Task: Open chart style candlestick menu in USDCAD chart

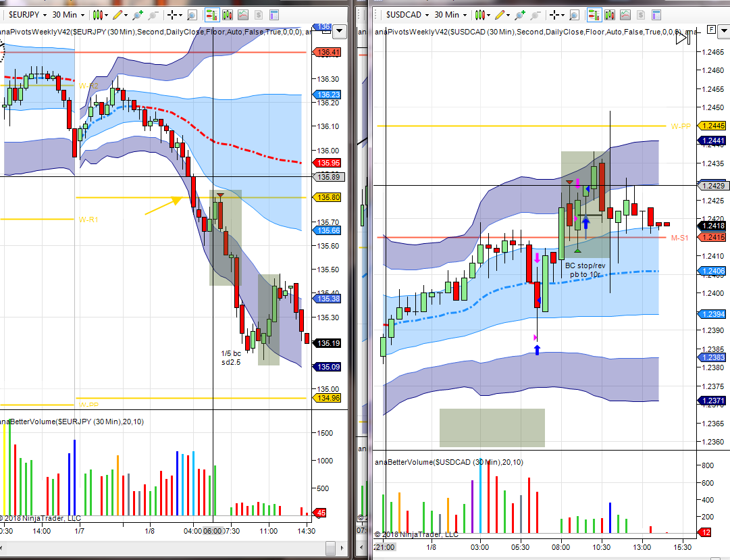Action: coord(479,15)
